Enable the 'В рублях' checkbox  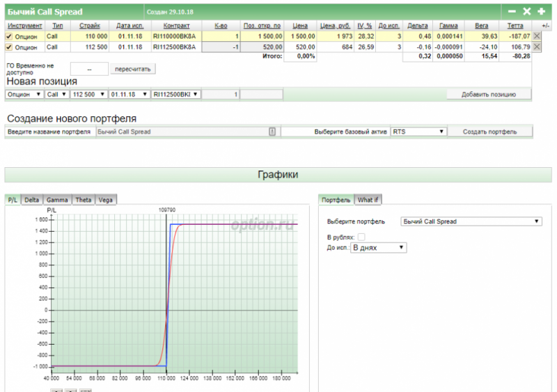click(x=361, y=237)
